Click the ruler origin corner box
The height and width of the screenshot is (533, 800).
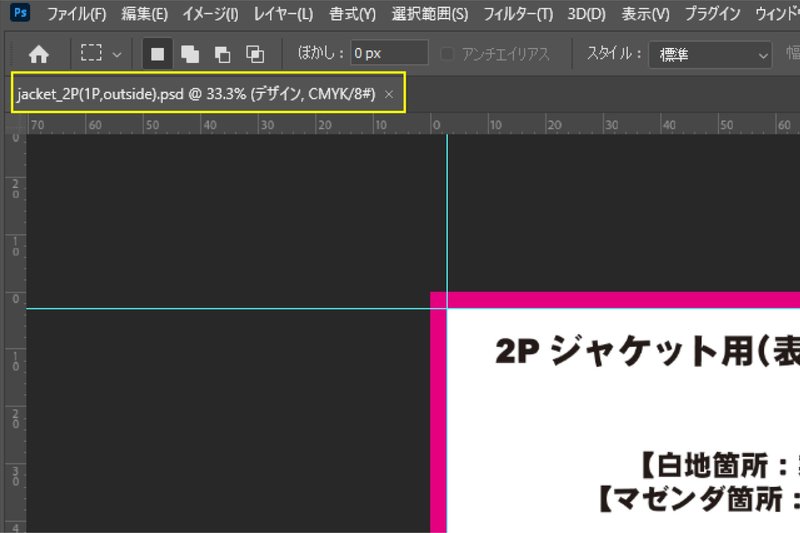pyautogui.click(x=15, y=123)
